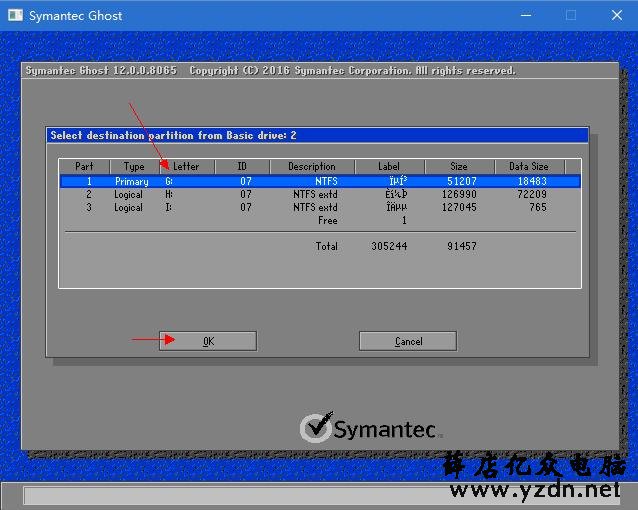Image resolution: width=638 pixels, height=510 pixels.
Task: Minimize the Symantec Ghost window
Action: [526, 15]
